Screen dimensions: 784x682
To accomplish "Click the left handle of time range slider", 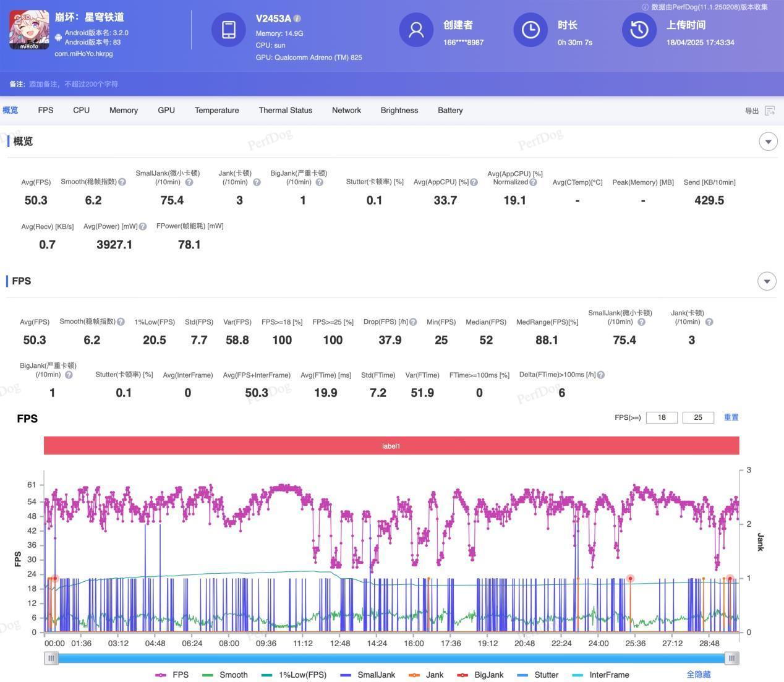I will pyautogui.click(x=51, y=659).
